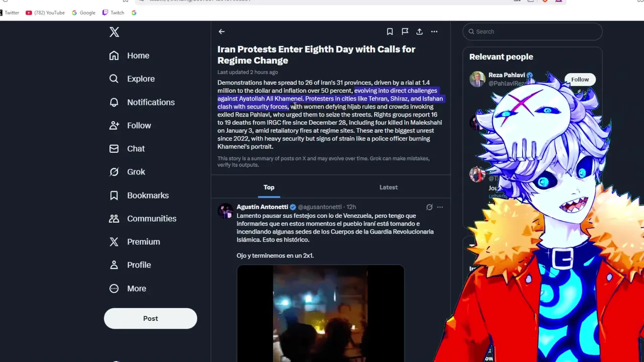
Task: Open the Grok icon in sidebar
Action: pyautogui.click(x=114, y=172)
